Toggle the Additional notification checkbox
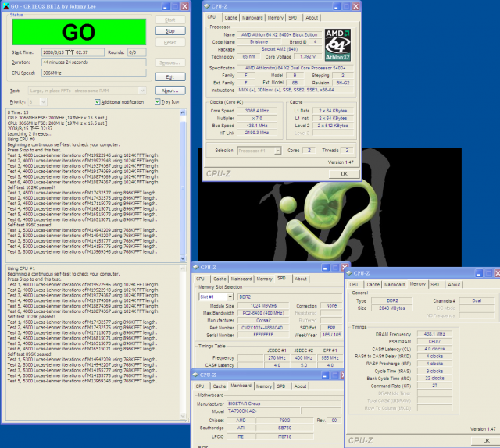Viewport: 500px width, 448px height. click(x=97, y=102)
